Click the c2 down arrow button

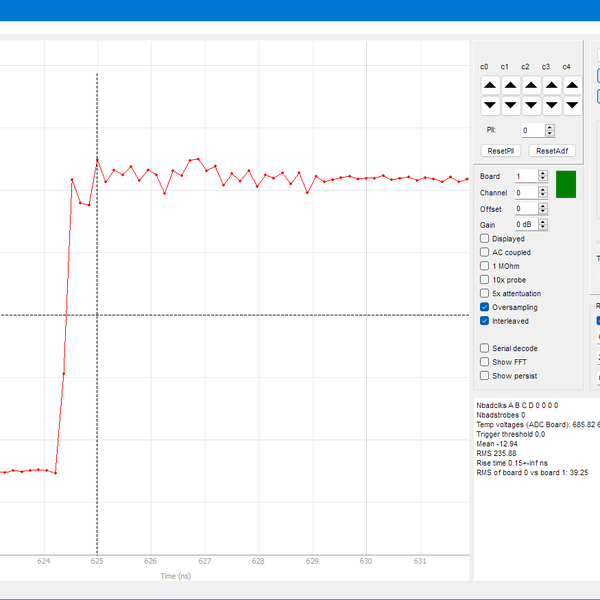[x=531, y=105]
